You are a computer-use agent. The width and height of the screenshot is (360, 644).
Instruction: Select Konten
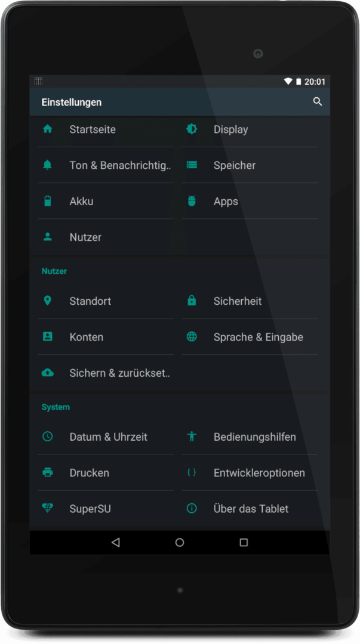click(106, 337)
